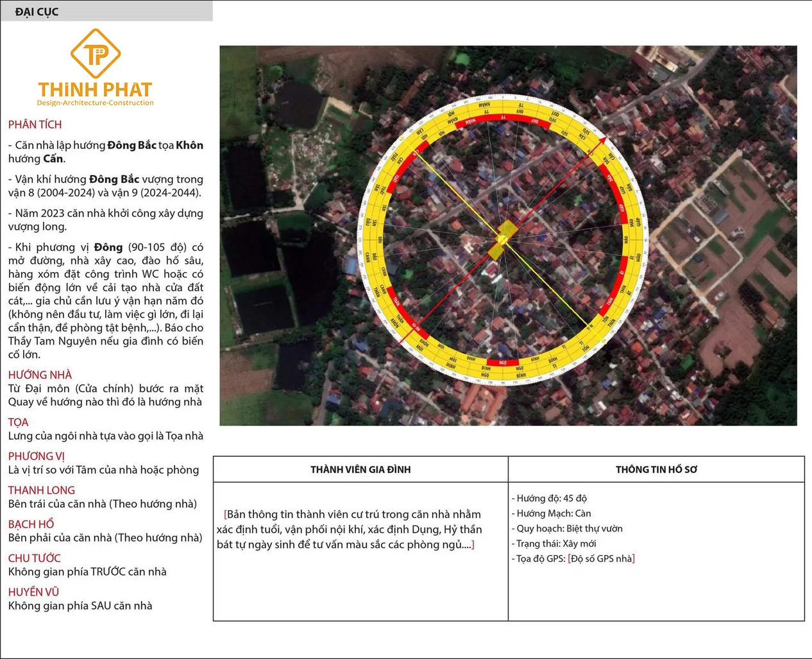812x659 pixels.
Task: Select the CHU TƯỚC heading
Action: tap(35, 558)
